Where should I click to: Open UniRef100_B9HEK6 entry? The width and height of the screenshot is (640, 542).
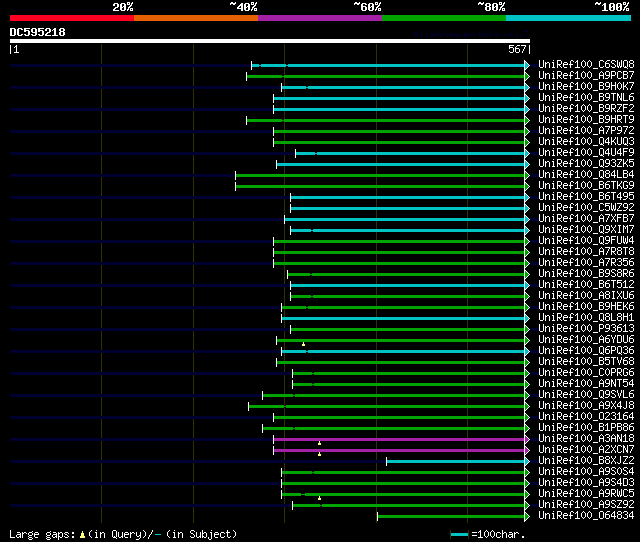point(586,307)
